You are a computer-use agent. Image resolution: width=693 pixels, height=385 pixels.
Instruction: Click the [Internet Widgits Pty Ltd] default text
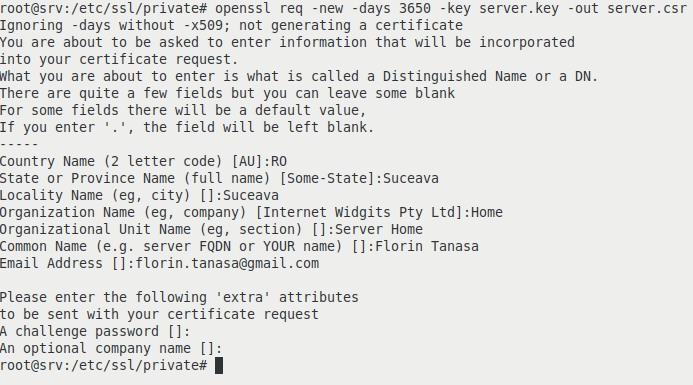(359, 213)
